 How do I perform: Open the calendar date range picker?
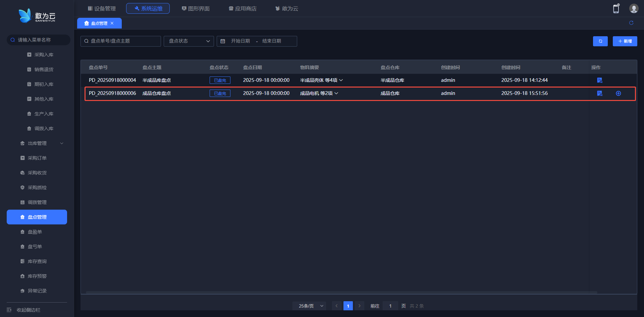pos(257,41)
